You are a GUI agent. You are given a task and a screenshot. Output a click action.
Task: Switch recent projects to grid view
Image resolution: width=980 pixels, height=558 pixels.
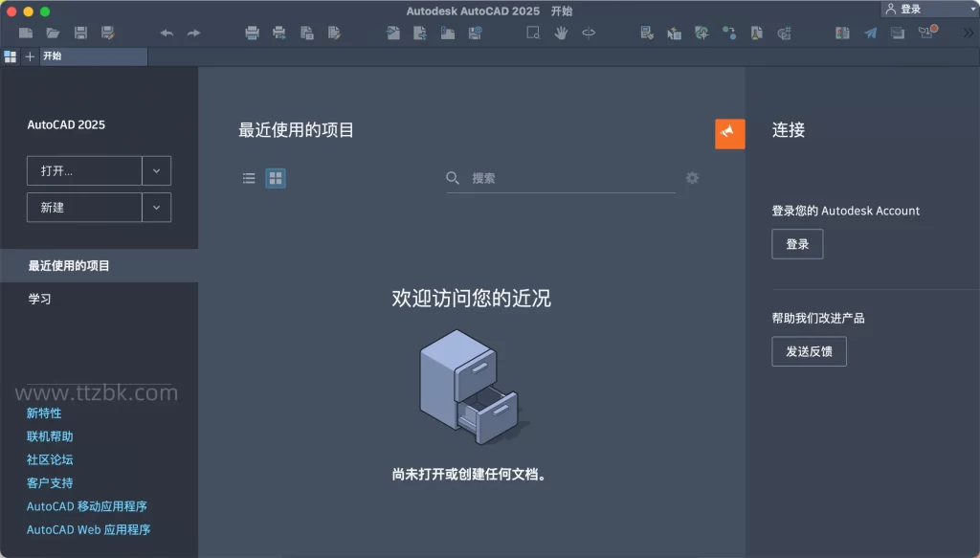[x=276, y=178]
